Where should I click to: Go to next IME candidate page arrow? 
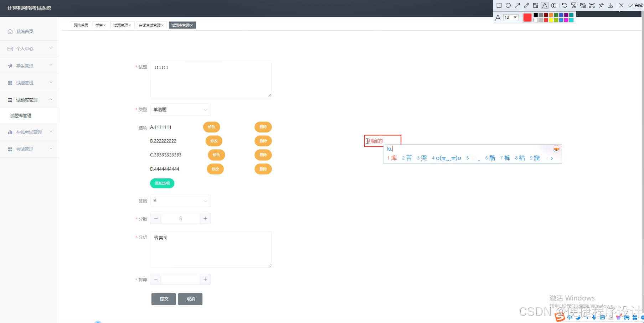552,158
